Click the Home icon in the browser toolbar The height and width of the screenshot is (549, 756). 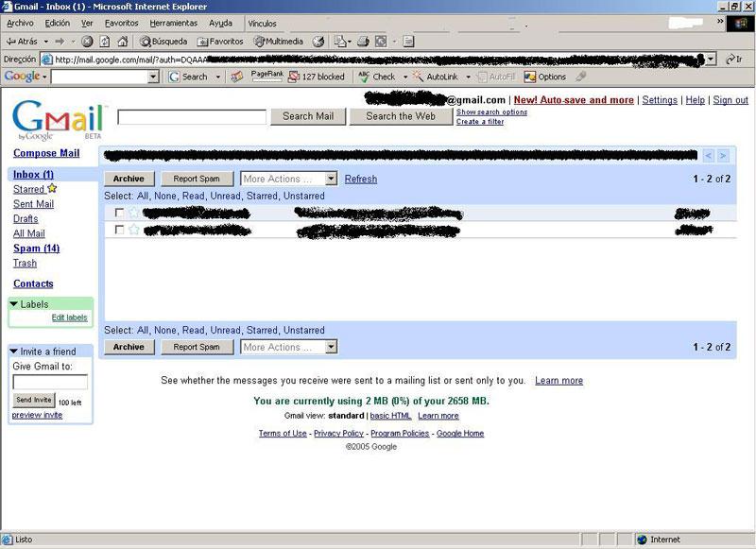(x=122, y=42)
